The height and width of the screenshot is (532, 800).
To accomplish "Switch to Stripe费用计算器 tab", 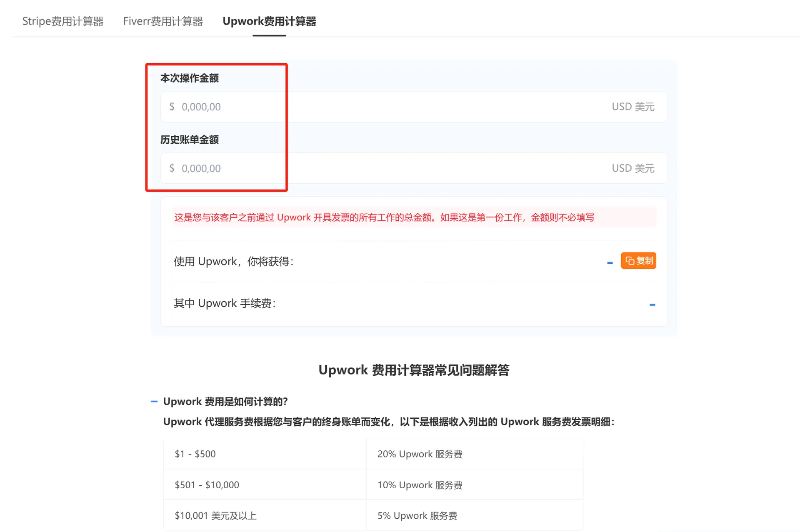I will (63, 21).
